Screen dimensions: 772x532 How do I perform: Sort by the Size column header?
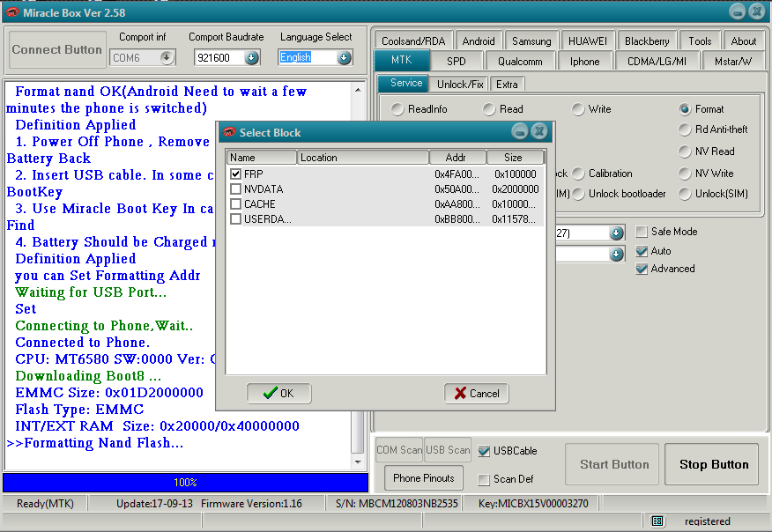click(x=515, y=158)
